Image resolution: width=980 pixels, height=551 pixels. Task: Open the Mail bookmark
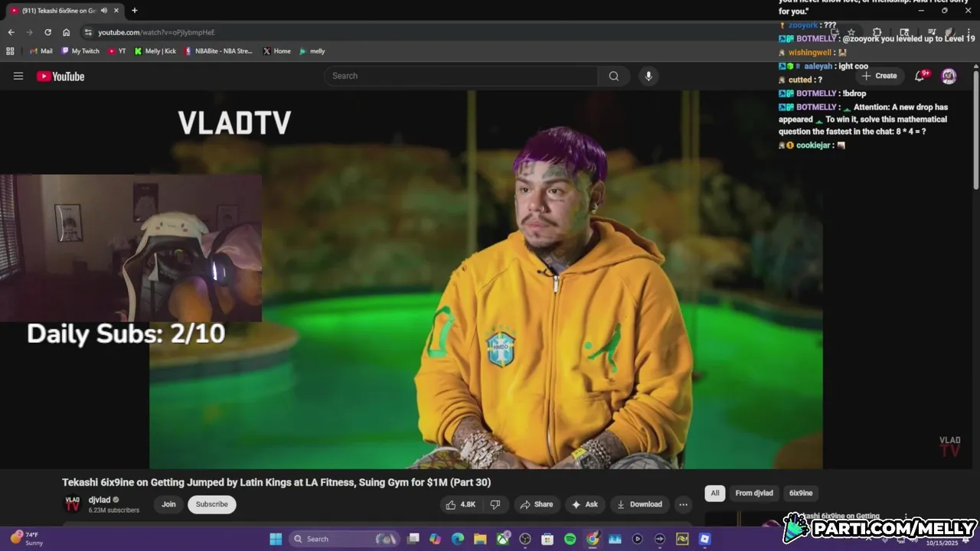41,51
